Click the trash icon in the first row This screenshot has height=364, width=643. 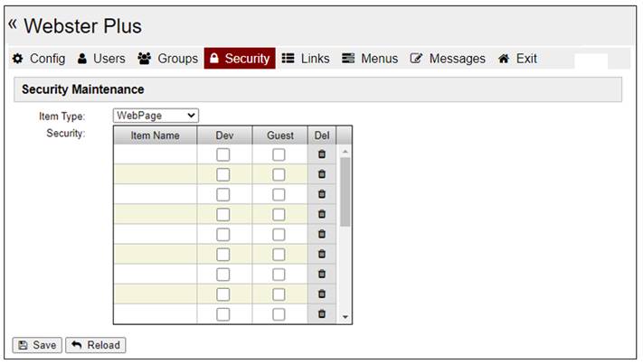click(321, 154)
